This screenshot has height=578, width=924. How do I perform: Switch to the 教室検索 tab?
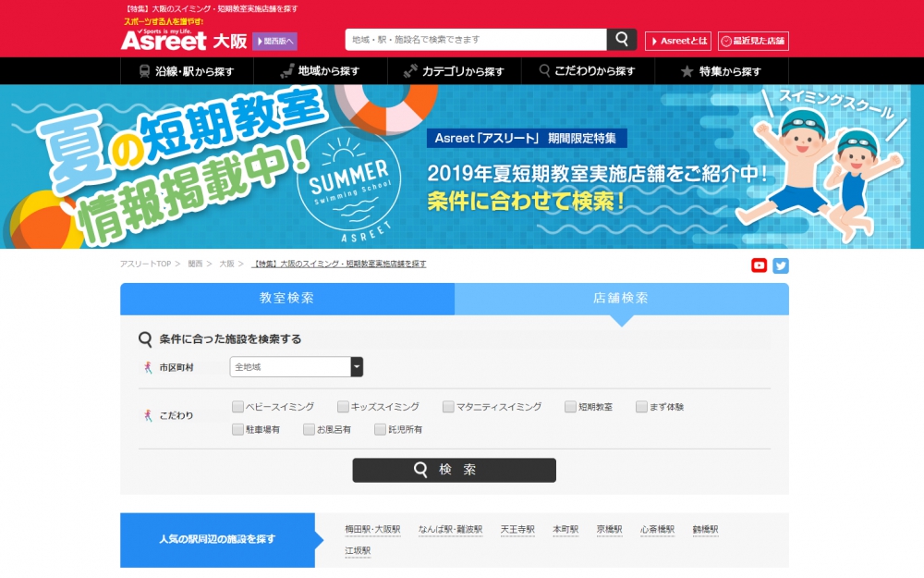coord(287,299)
